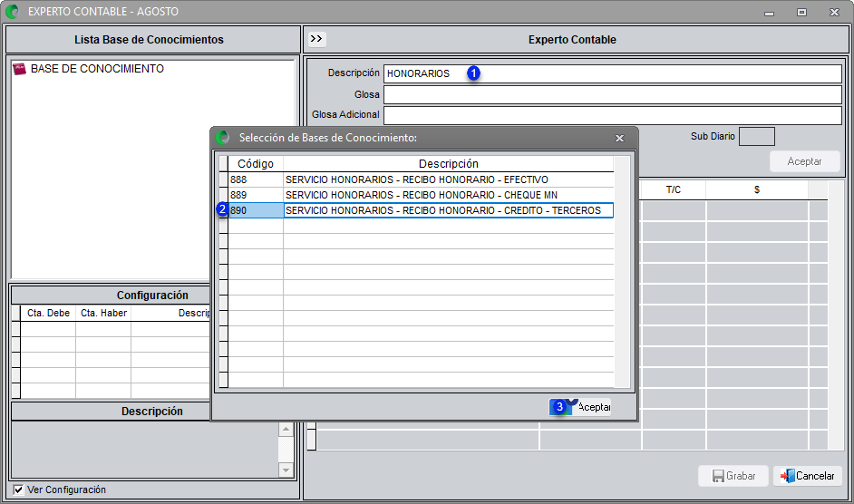
Task: Click the BASE DE CONOCIMIENTO book icon
Action: (20, 69)
